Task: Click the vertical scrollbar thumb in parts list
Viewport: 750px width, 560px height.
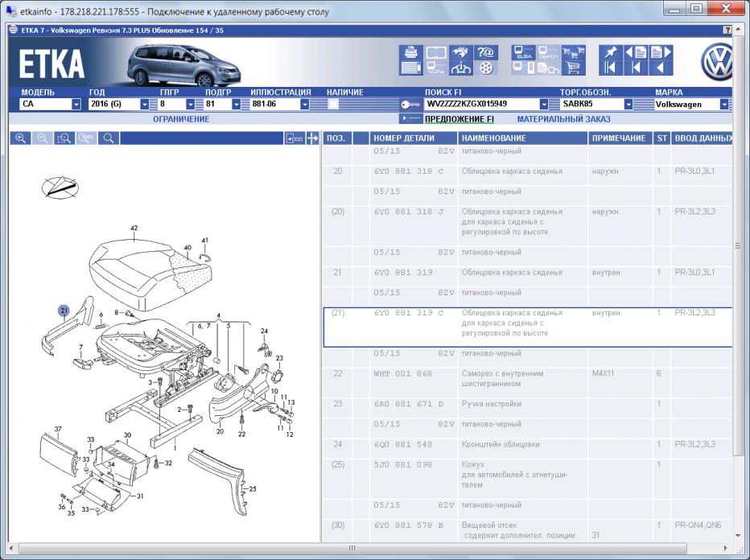Action: [x=737, y=246]
